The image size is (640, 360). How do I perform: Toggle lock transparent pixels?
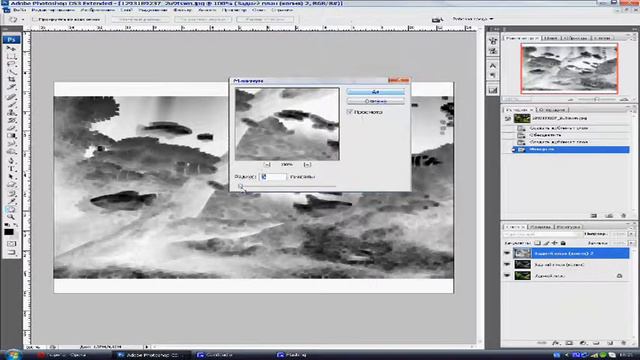tap(538, 243)
